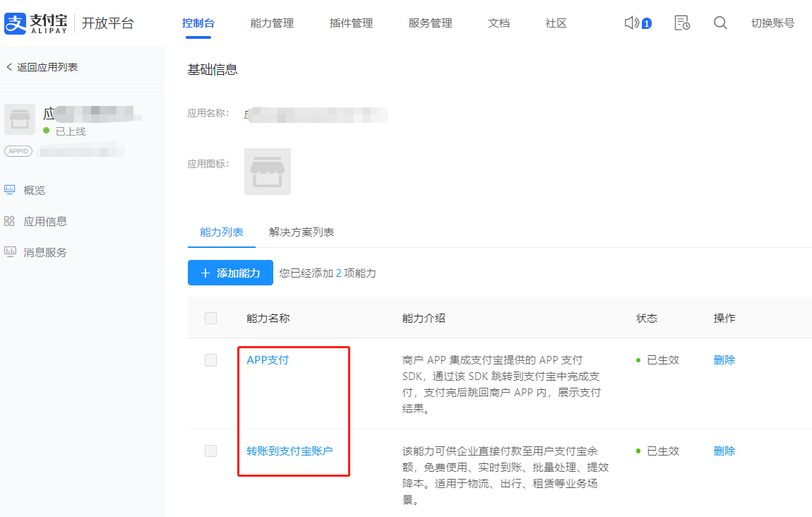The image size is (812, 517).
Task: Delete the 转账到支付宝账户 capability
Action: (x=724, y=451)
